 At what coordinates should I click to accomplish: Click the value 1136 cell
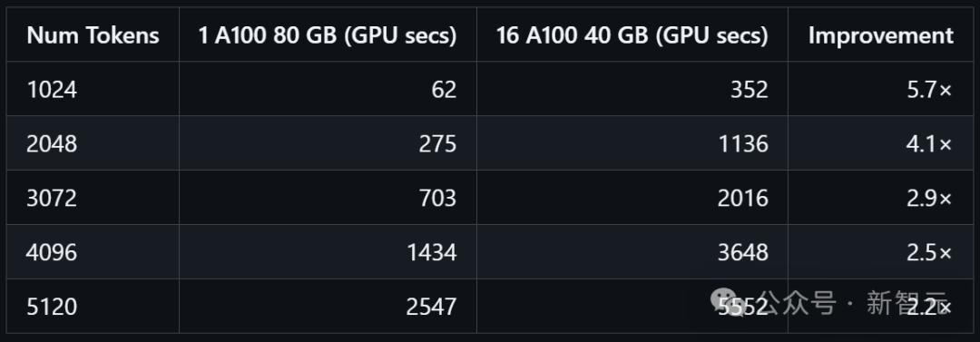(x=632, y=144)
